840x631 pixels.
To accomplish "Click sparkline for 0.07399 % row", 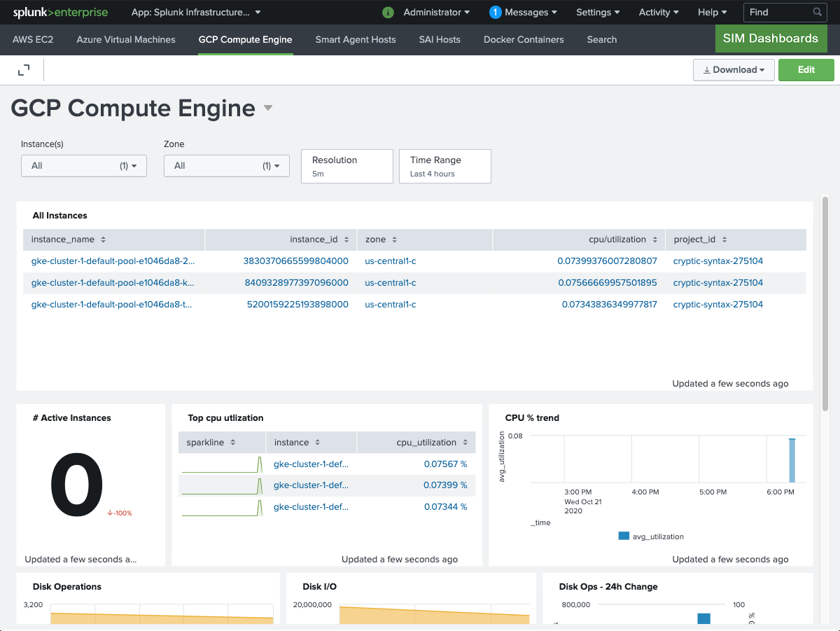I will coord(222,485).
